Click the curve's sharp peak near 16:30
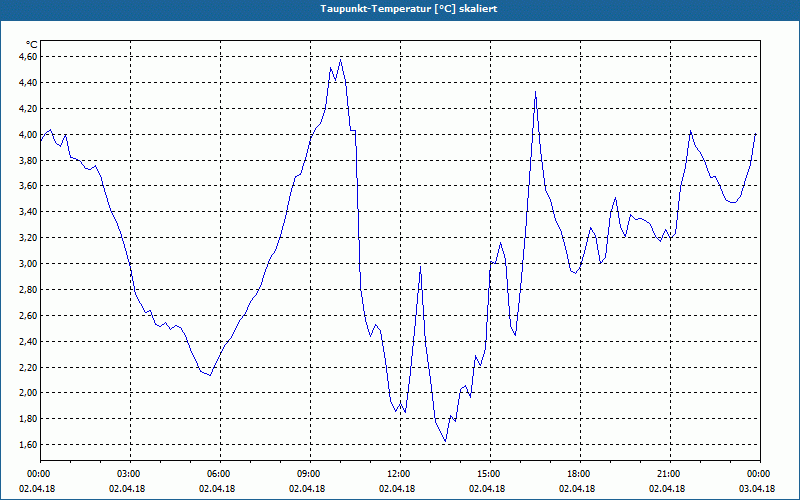The image size is (800, 500). point(535,92)
